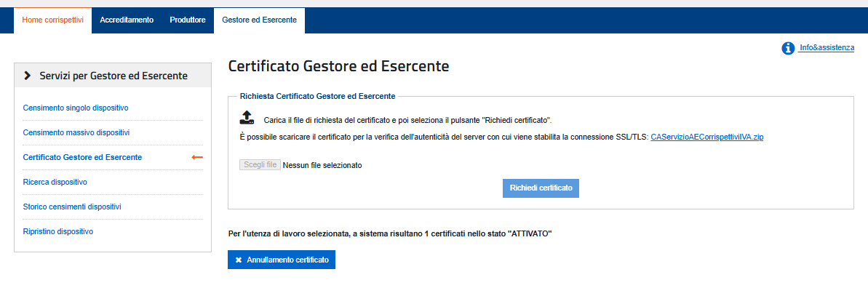Collapse Servizi per Gestore ed Esercente chevron

pyautogui.click(x=28, y=76)
